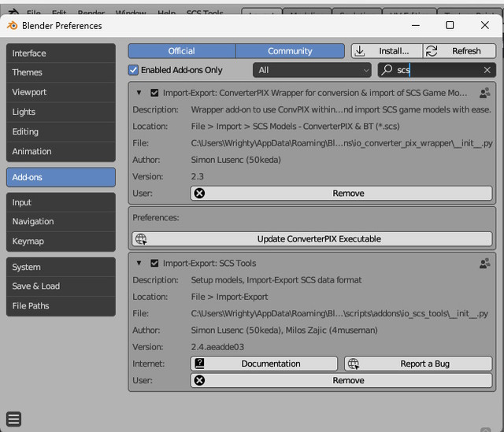This screenshot has height=432, width=504.
Task: Click the Blender logo in the title bar
Action: [13, 25]
